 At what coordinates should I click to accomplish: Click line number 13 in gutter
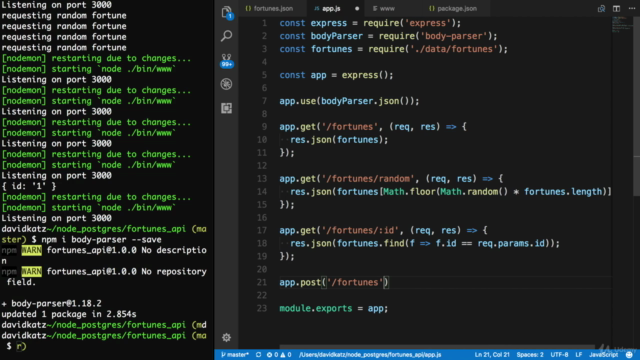tap(262, 179)
